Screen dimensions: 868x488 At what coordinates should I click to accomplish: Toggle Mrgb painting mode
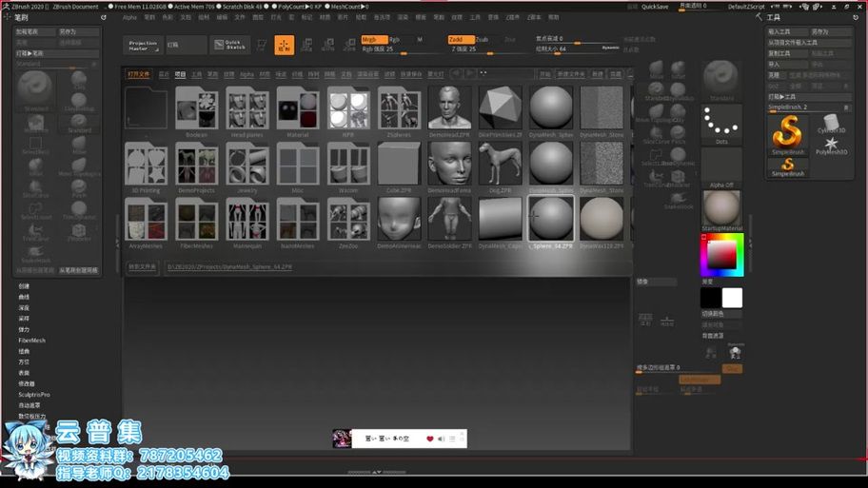pos(374,40)
